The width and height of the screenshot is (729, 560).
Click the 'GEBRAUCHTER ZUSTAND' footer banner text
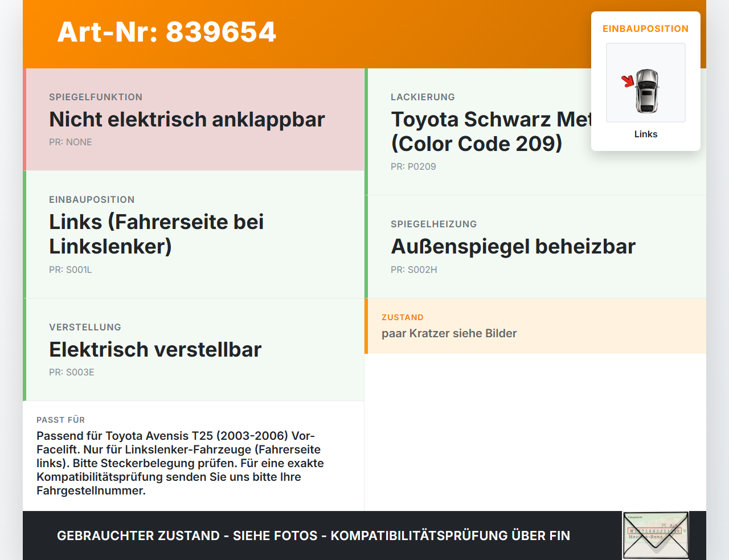point(313,536)
